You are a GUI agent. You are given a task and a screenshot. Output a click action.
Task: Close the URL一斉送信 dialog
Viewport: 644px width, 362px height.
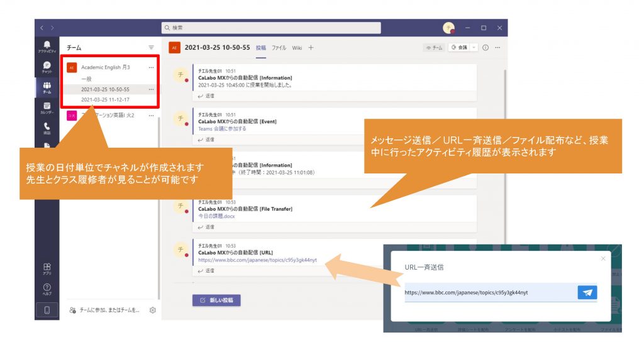point(603,258)
